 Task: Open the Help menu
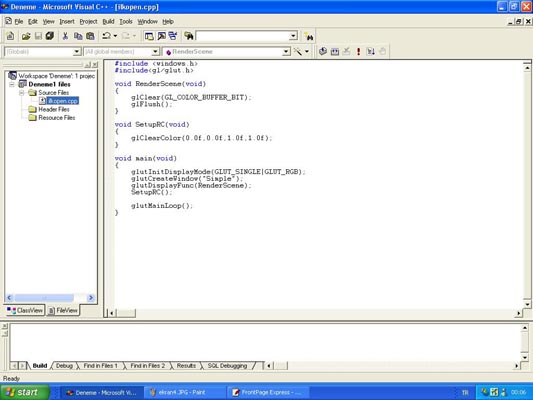pos(168,21)
